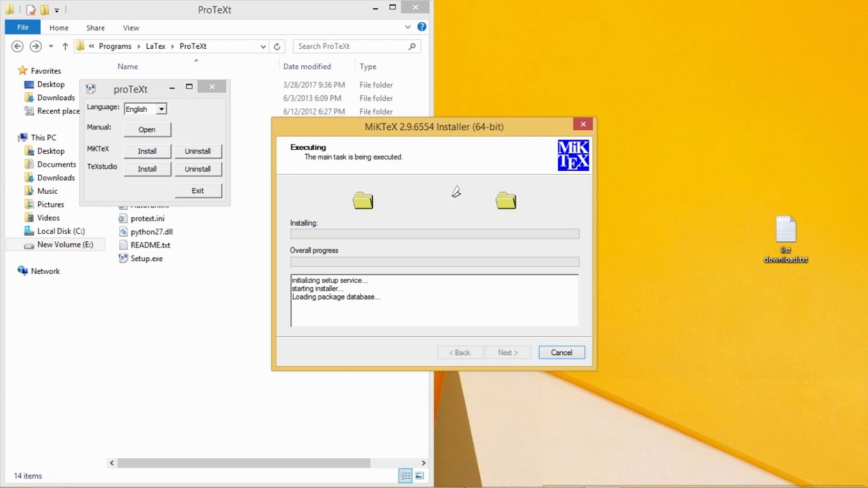Screen dimensions: 868x488
Task: Select the README.txt file
Action: coord(144,245)
